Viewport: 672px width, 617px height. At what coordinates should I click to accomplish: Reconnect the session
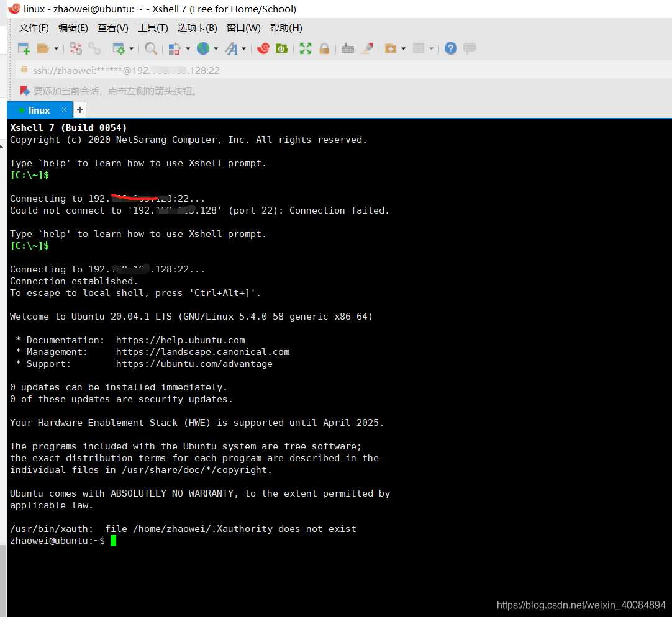click(x=93, y=48)
